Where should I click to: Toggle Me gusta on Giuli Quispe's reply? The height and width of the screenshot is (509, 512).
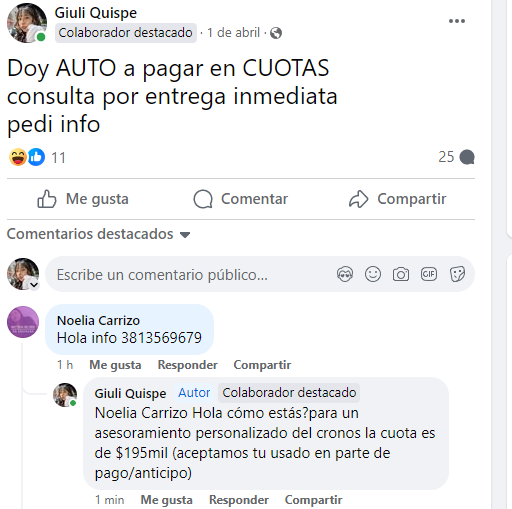pos(166,500)
